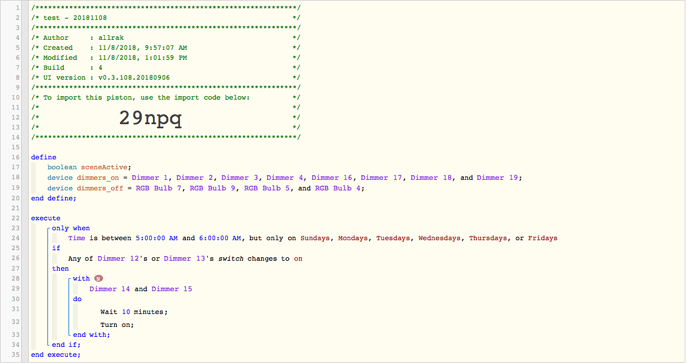
Task: Click 'Wednesdays' in day restriction
Action: point(440,238)
